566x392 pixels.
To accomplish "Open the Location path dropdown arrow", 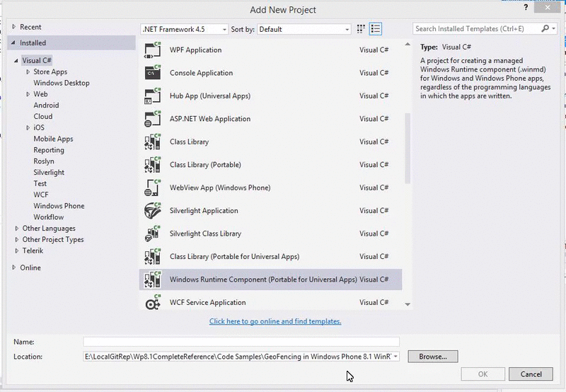I will [x=395, y=357].
